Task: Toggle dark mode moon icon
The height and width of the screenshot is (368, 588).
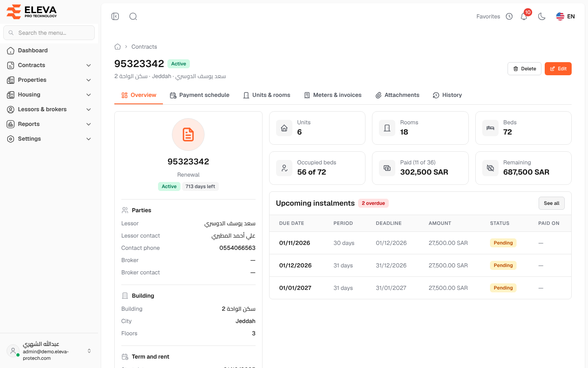Action: coord(542,16)
